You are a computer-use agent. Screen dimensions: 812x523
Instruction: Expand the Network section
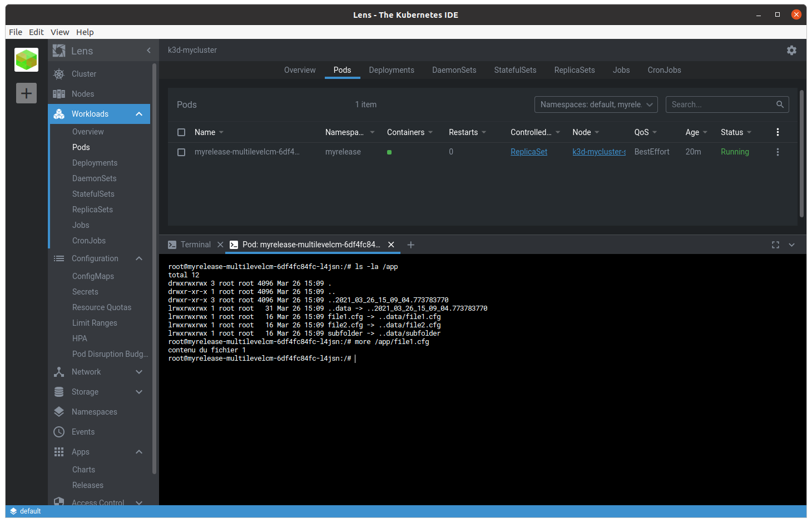pos(139,372)
